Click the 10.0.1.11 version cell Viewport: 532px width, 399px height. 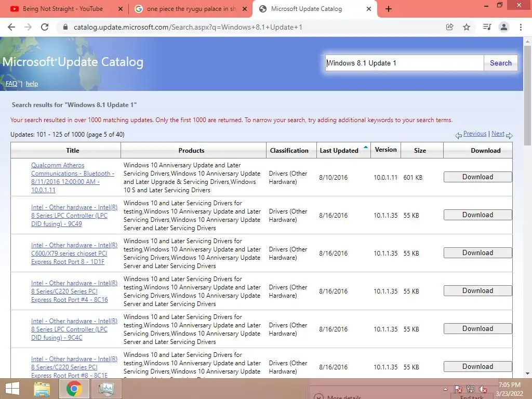click(385, 178)
